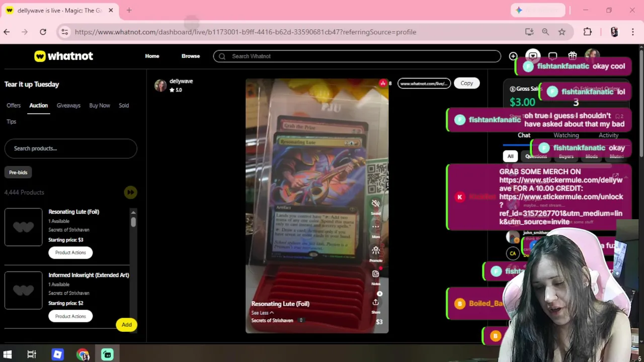Switch to the Auction tab
The height and width of the screenshot is (362, 644).
tap(38, 106)
